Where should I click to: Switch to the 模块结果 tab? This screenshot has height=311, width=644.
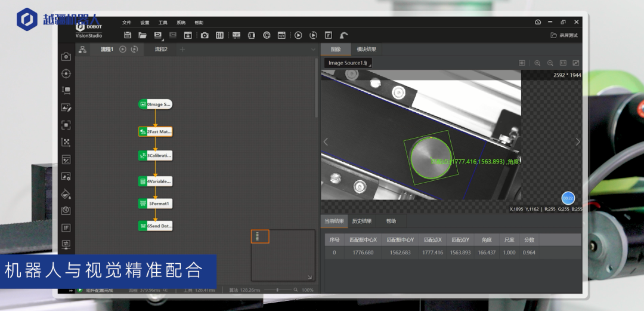click(x=366, y=50)
